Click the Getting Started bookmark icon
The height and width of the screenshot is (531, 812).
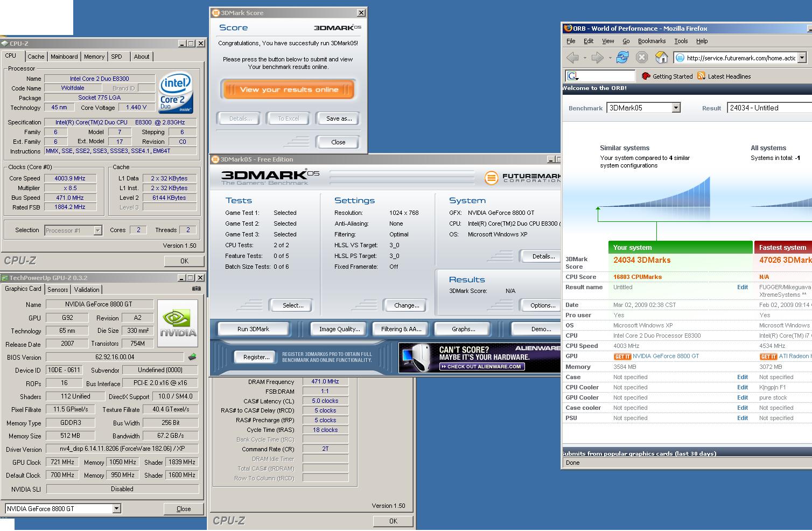click(x=646, y=76)
